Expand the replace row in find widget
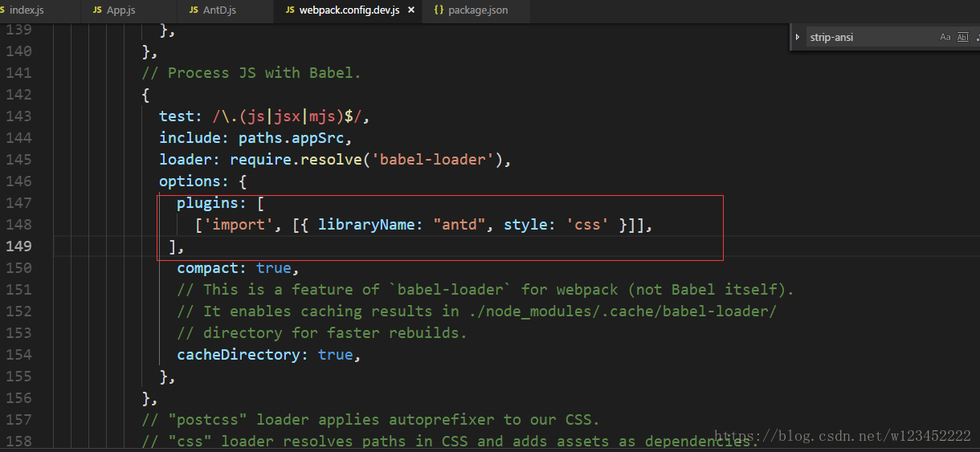Image resolution: width=980 pixels, height=452 pixels. pos(798,37)
